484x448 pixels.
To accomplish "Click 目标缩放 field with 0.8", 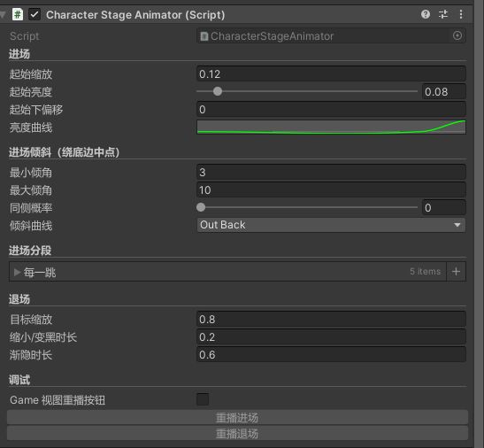I will (x=331, y=319).
